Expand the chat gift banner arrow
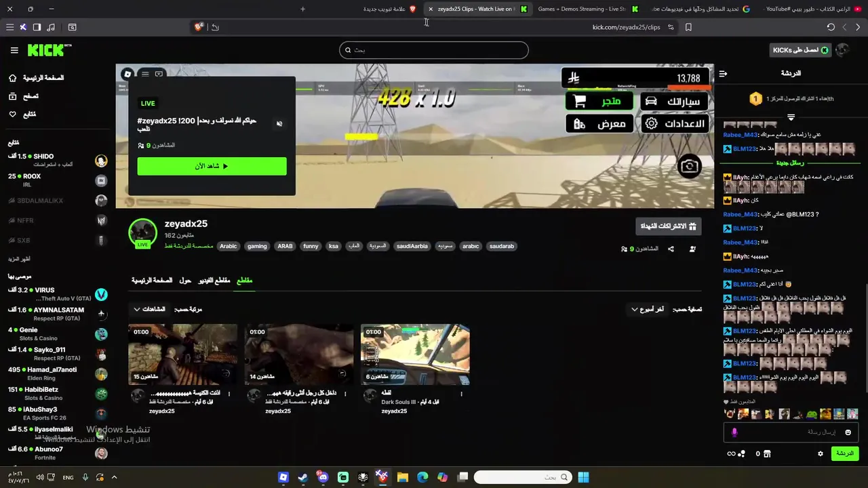The image size is (868, 488). click(791, 117)
